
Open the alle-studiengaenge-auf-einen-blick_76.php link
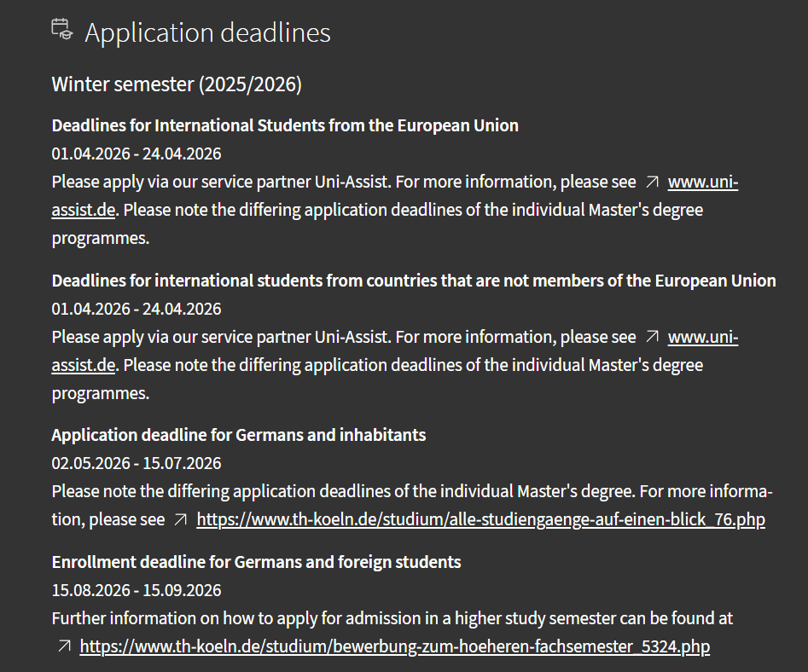tap(480, 519)
